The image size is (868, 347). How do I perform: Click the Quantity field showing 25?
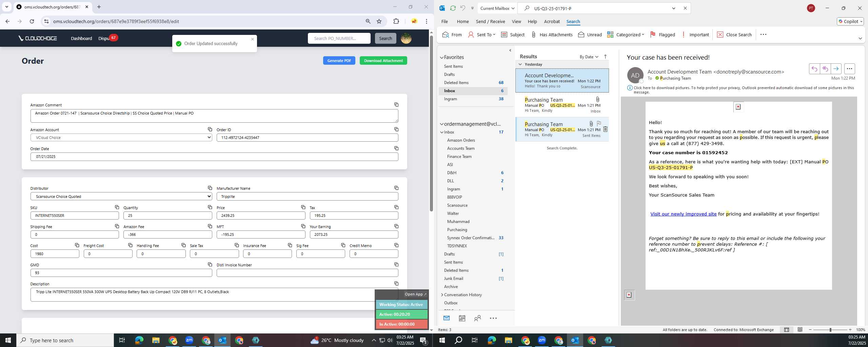167,216
